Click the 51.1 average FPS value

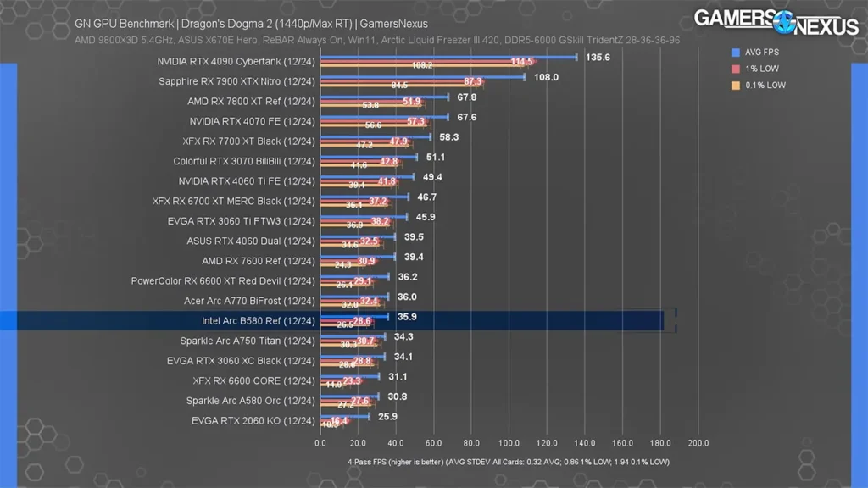(436, 157)
